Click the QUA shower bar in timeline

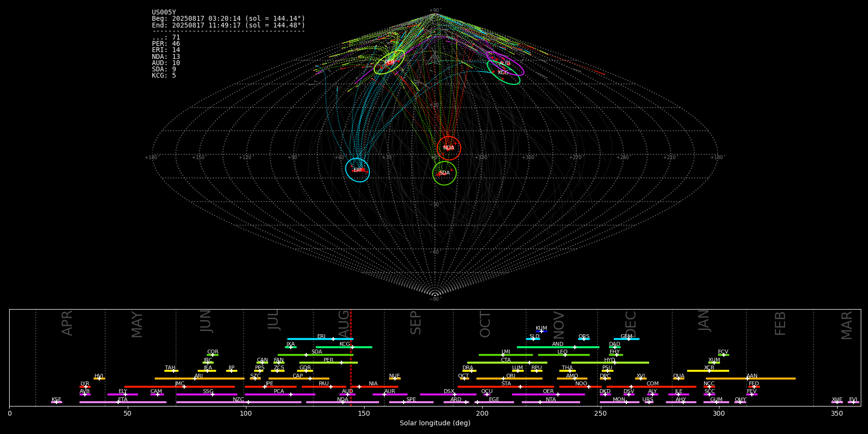[x=678, y=379]
